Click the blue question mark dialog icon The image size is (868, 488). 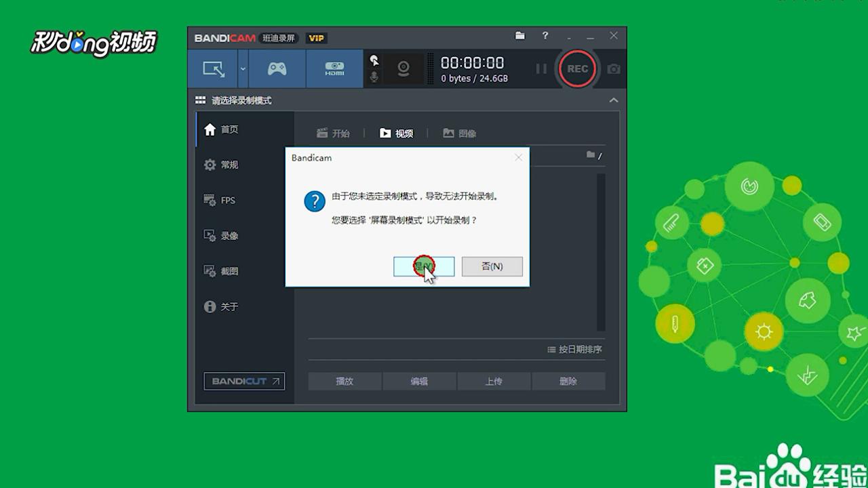tap(315, 201)
